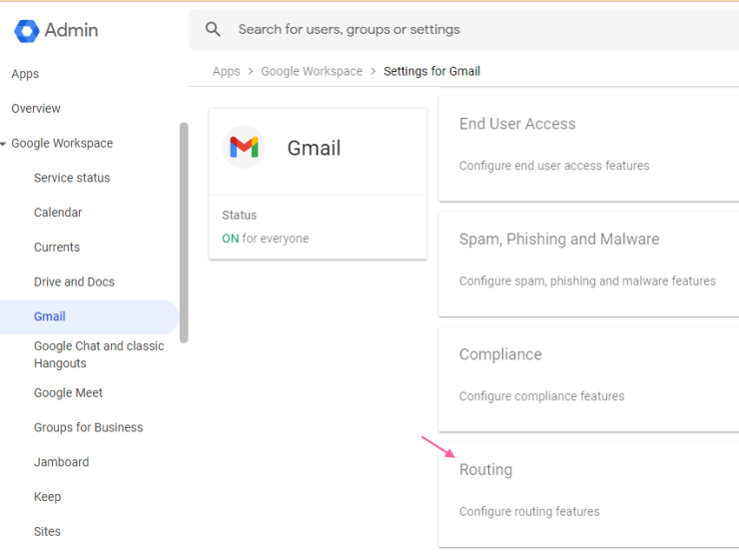Click the Google Admin hexagon logo

click(x=26, y=31)
